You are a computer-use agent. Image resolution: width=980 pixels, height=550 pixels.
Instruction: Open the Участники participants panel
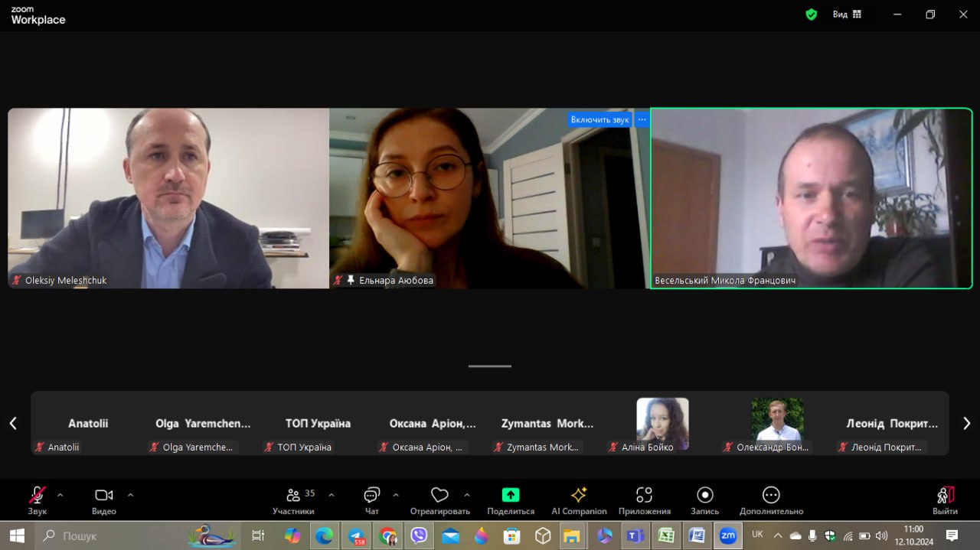click(293, 500)
